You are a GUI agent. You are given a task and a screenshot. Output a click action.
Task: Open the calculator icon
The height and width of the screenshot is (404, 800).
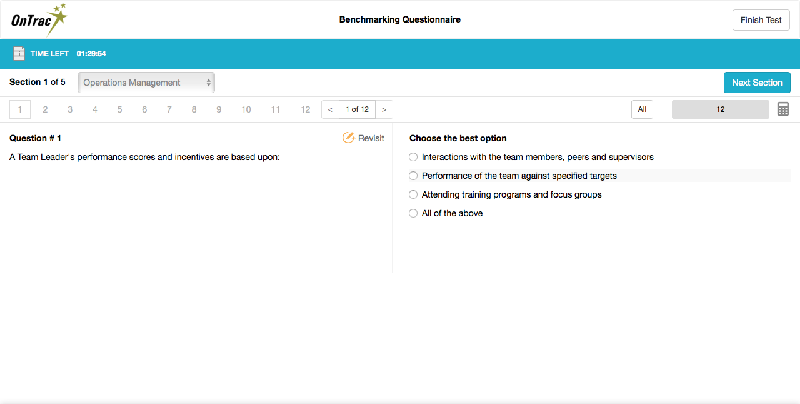point(783,109)
